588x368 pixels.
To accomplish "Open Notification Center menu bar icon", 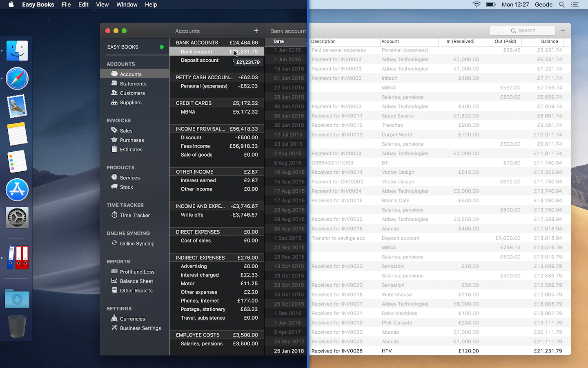I will (x=575, y=4).
